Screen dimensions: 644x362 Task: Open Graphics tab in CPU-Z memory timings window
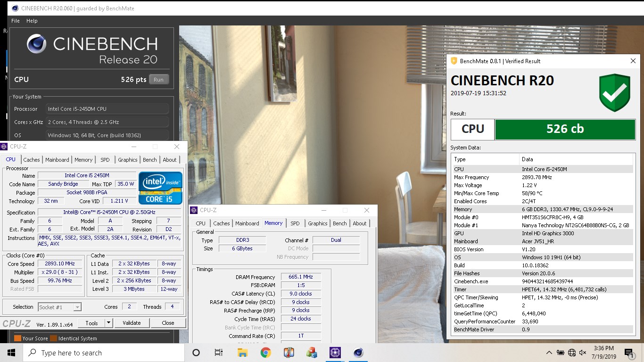318,223
